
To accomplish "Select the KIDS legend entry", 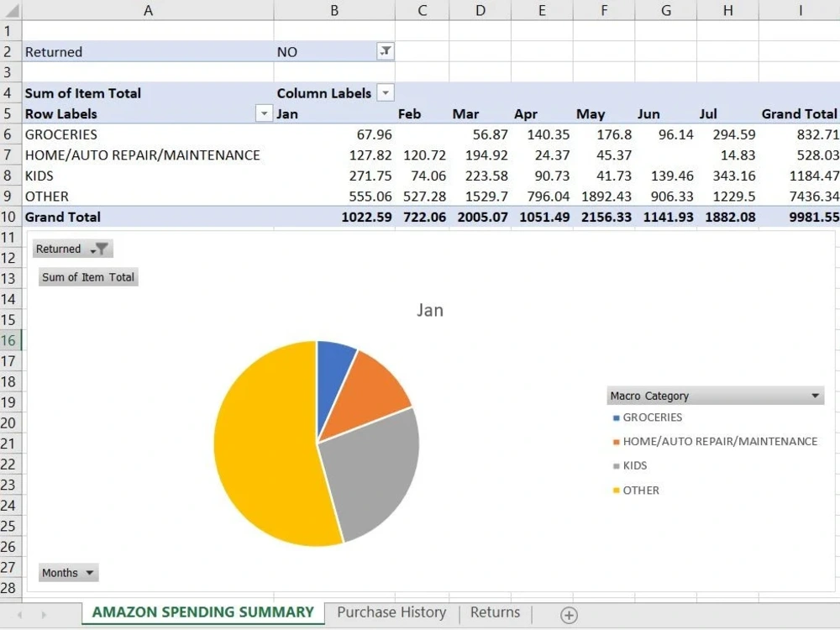I will tap(630, 465).
